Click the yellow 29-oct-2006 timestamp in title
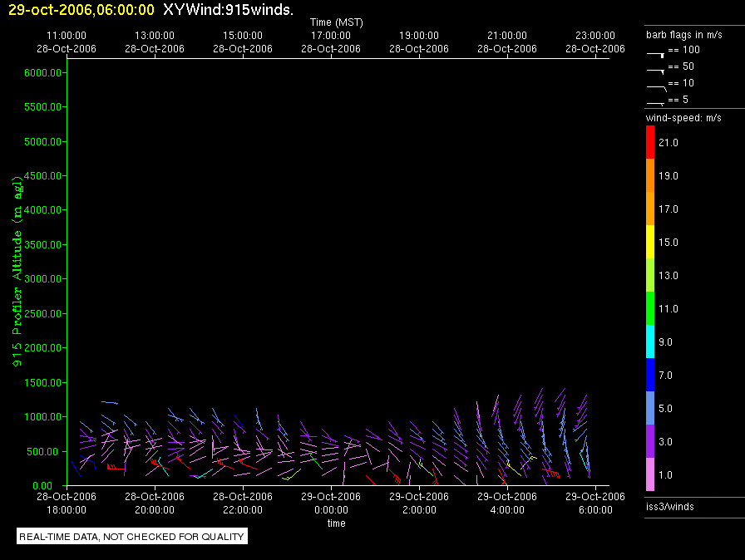The width and height of the screenshot is (745, 560). (81, 9)
